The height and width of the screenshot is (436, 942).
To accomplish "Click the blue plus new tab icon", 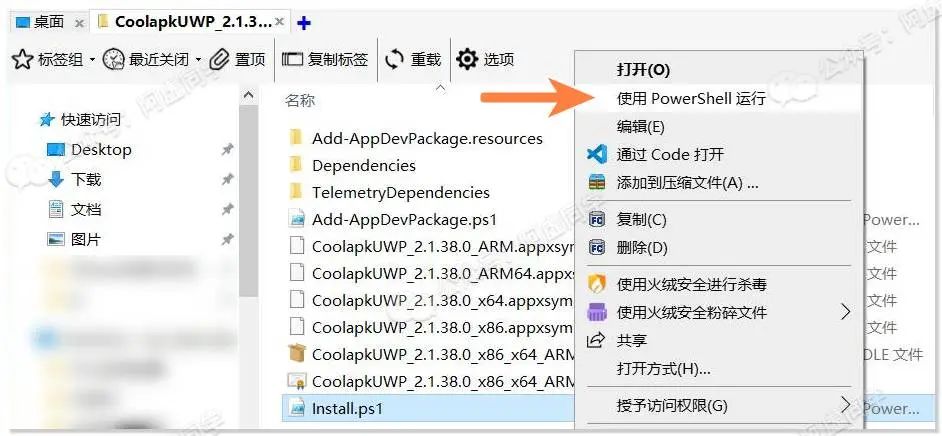I will click(304, 23).
